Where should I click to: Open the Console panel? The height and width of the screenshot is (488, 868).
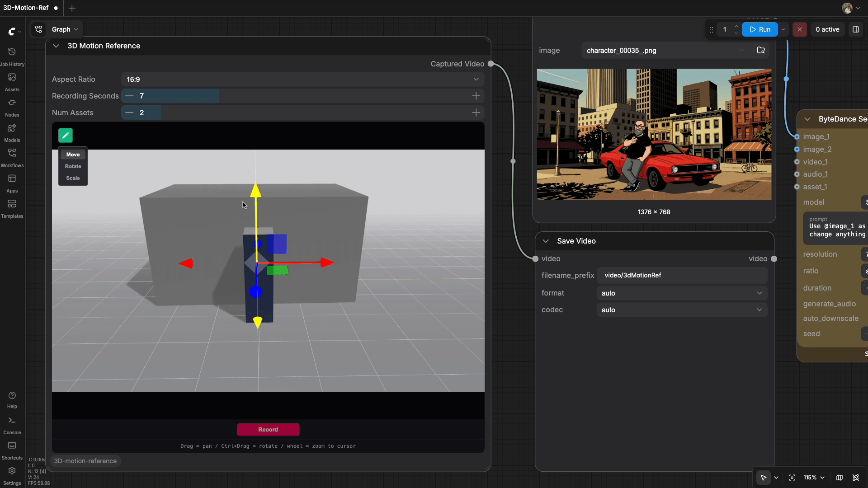[x=12, y=425]
